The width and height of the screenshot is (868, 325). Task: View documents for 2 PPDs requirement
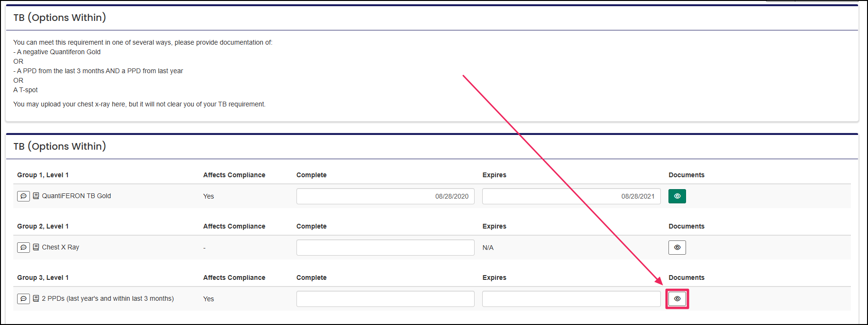coord(677,299)
